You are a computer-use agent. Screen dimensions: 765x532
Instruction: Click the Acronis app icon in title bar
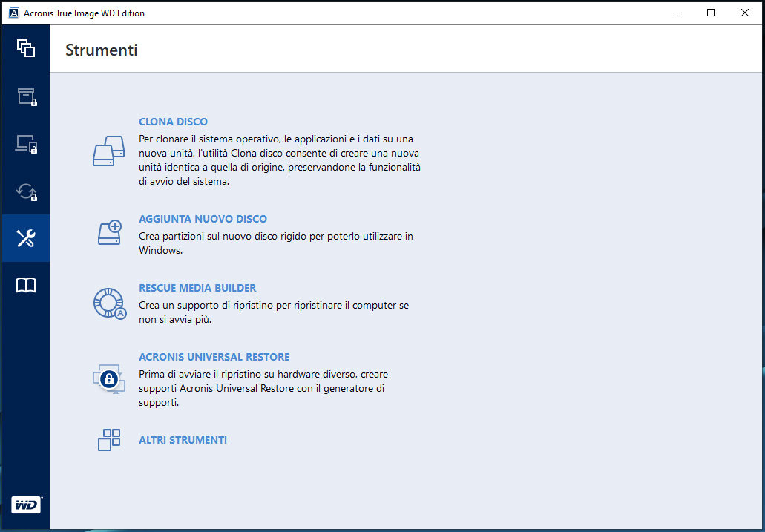(x=13, y=13)
